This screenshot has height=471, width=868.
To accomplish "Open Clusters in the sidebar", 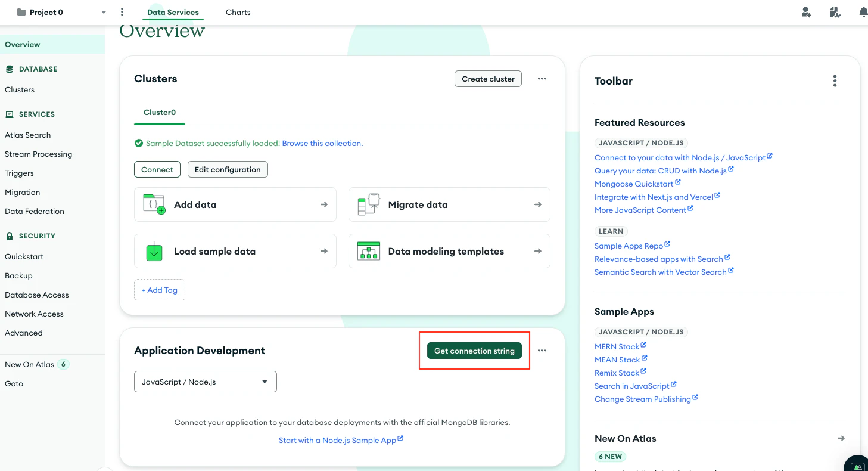I will pos(20,89).
